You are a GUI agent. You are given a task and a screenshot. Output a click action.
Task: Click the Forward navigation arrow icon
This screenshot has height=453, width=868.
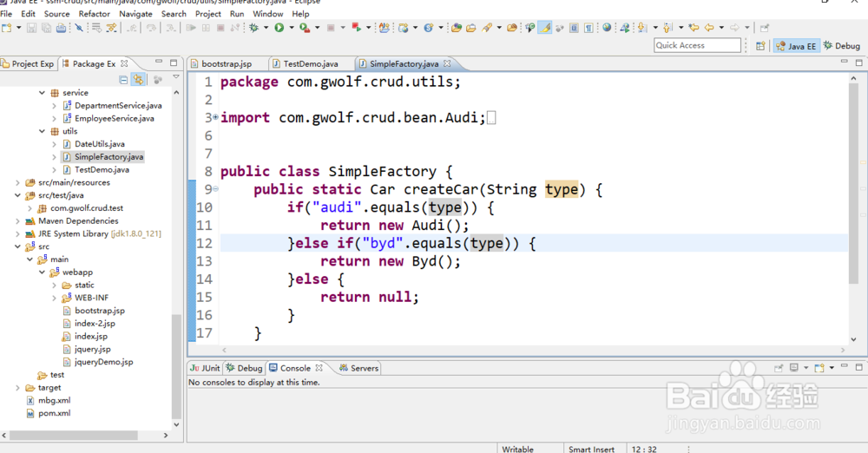click(x=734, y=28)
